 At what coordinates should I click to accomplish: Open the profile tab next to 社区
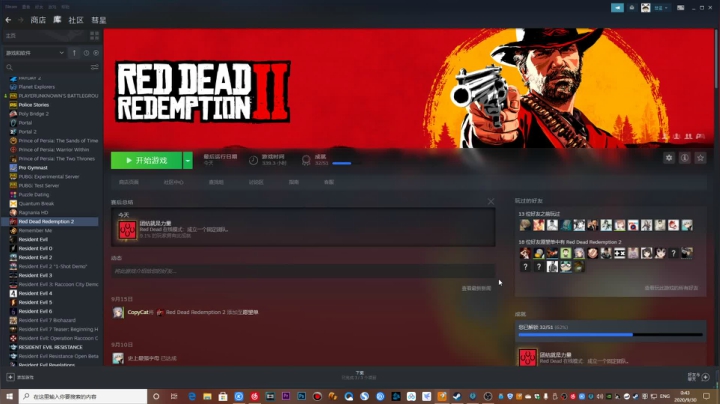click(99, 20)
